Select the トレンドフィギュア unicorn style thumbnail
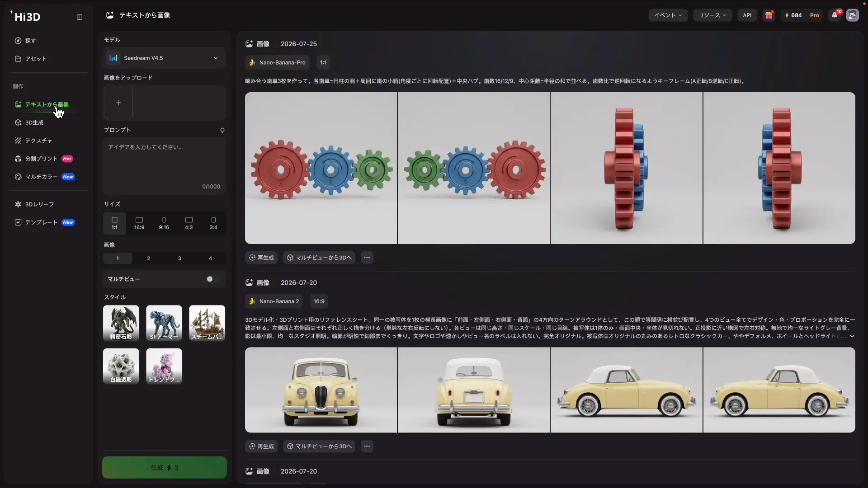The image size is (868, 488). point(164,366)
